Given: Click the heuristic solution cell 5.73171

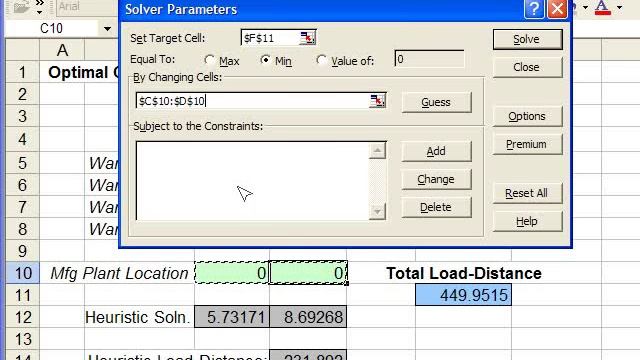Looking at the screenshot, I should (232, 317).
